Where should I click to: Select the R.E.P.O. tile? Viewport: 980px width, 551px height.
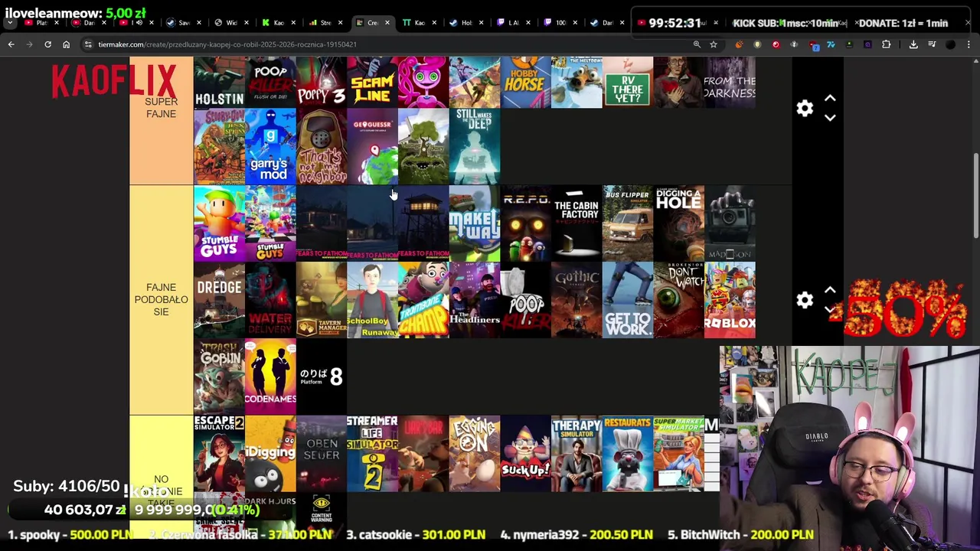525,223
